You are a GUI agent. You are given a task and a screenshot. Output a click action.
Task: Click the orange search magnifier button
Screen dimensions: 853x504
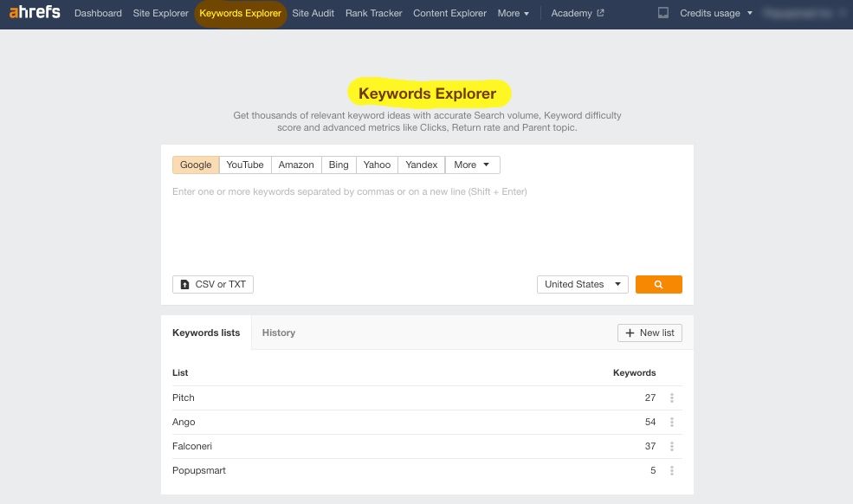pos(658,284)
